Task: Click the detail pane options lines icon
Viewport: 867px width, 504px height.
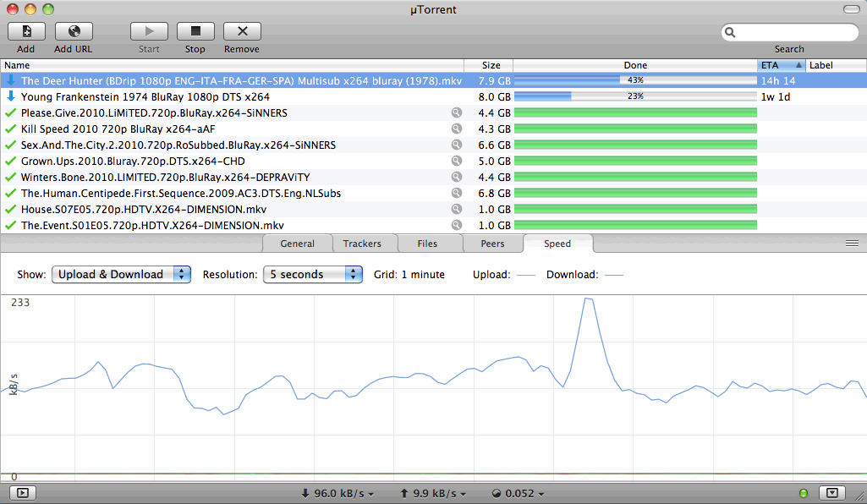Action: click(x=852, y=244)
